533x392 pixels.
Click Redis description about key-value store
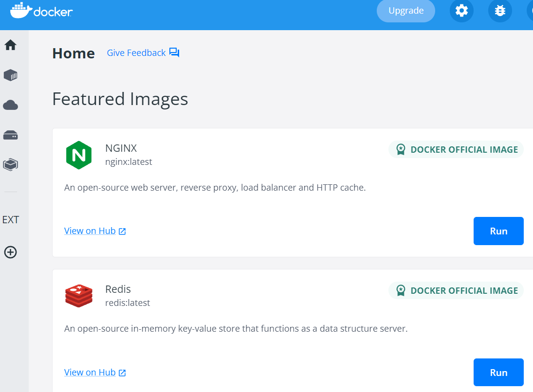point(236,328)
